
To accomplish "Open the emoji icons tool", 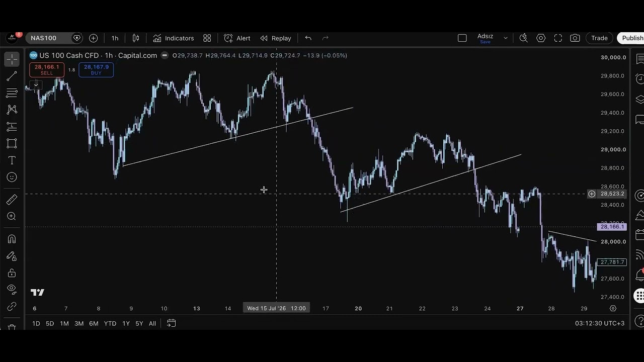I will (12, 177).
